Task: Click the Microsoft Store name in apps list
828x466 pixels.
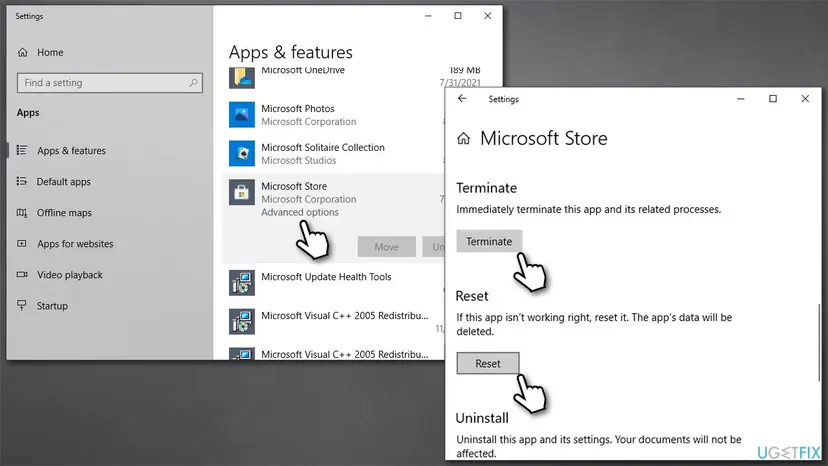Action: pos(294,187)
